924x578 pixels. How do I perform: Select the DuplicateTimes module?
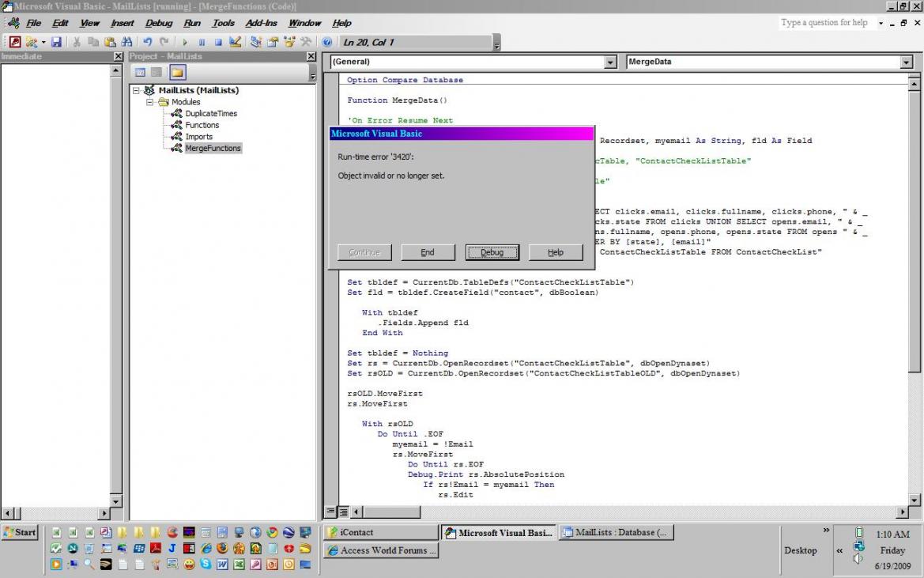click(211, 113)
